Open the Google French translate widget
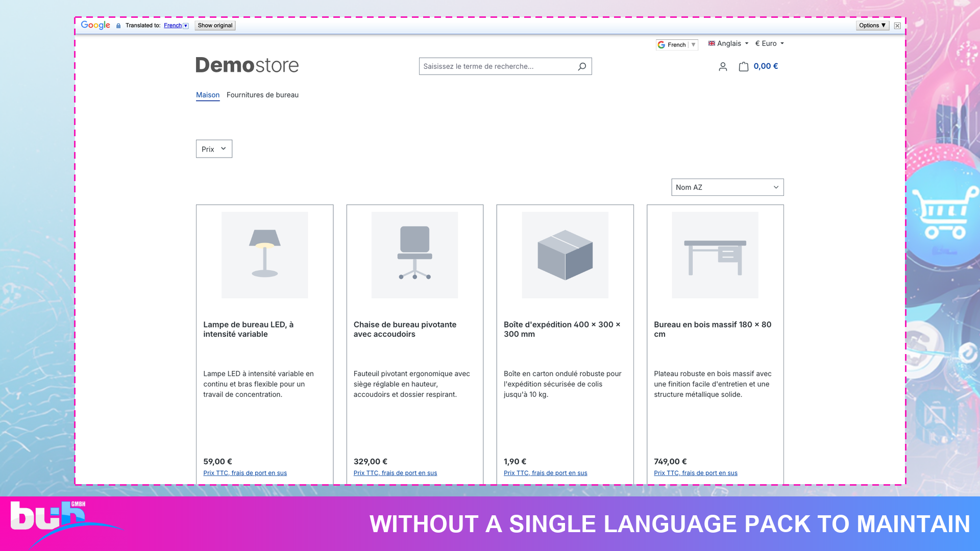 pos(677,45)
